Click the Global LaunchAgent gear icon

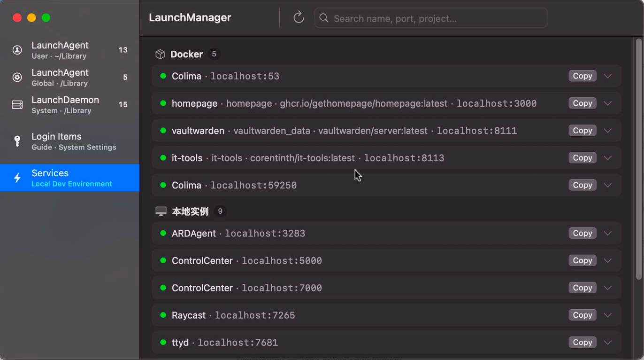(17, 77)
